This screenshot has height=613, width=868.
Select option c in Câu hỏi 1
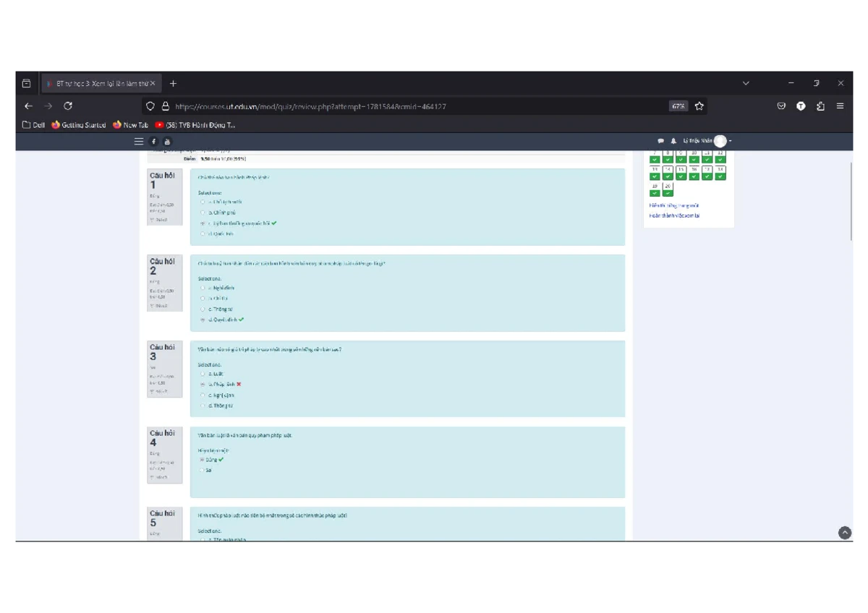(x=203, y=223)
